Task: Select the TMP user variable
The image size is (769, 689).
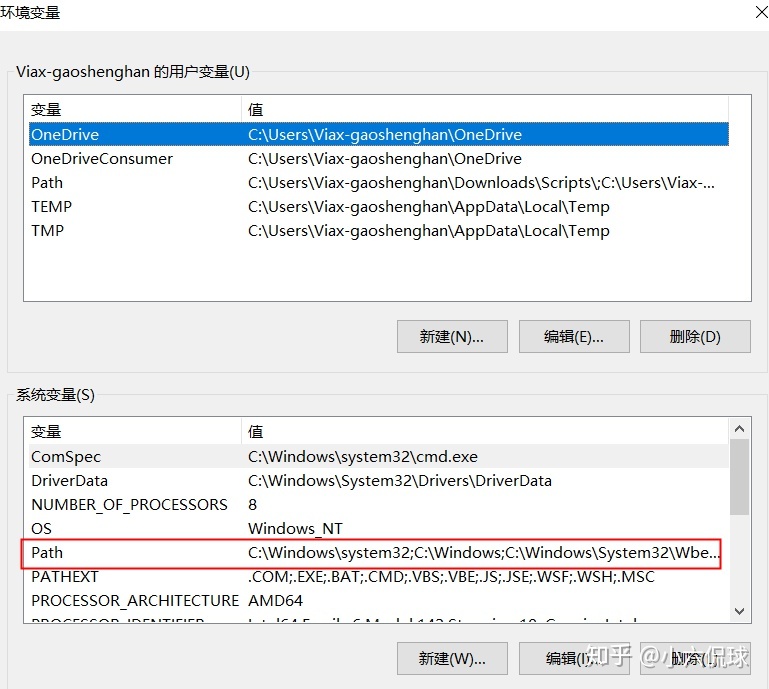Action: tap(379, 230)
